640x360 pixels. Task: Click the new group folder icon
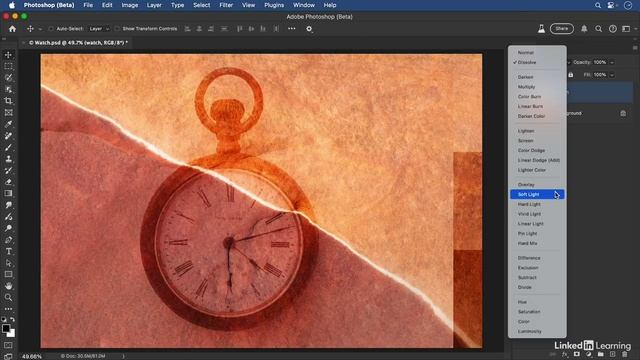(x=600, y=355)
